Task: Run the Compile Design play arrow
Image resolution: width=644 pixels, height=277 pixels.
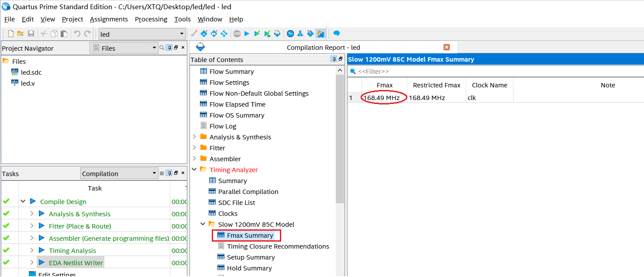Action: 33,201
